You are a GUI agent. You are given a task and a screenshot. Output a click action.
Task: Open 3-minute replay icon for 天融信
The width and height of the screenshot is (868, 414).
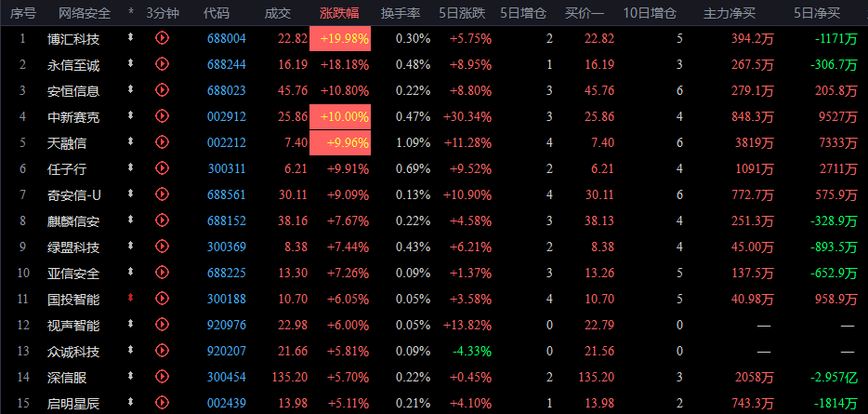coord(162,142)
